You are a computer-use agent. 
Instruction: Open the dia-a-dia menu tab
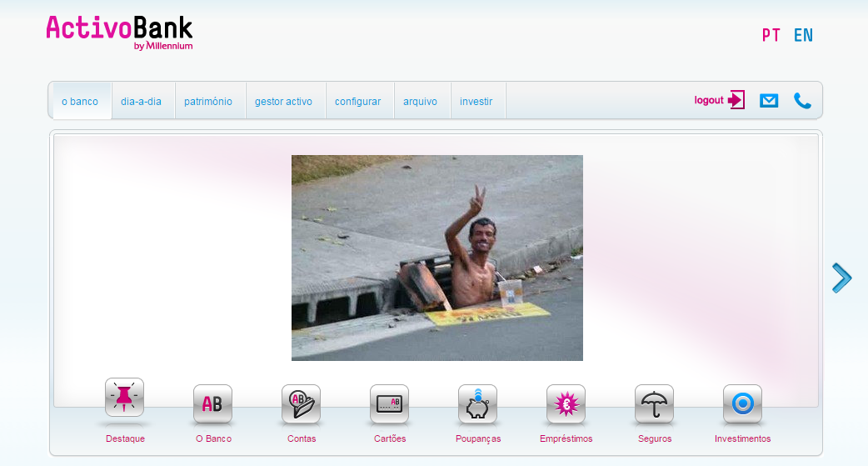[141, 101]
